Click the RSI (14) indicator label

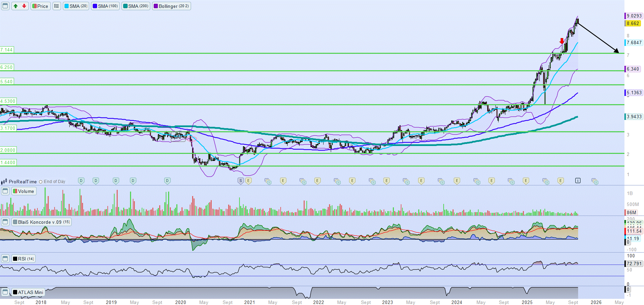(24, 259)
